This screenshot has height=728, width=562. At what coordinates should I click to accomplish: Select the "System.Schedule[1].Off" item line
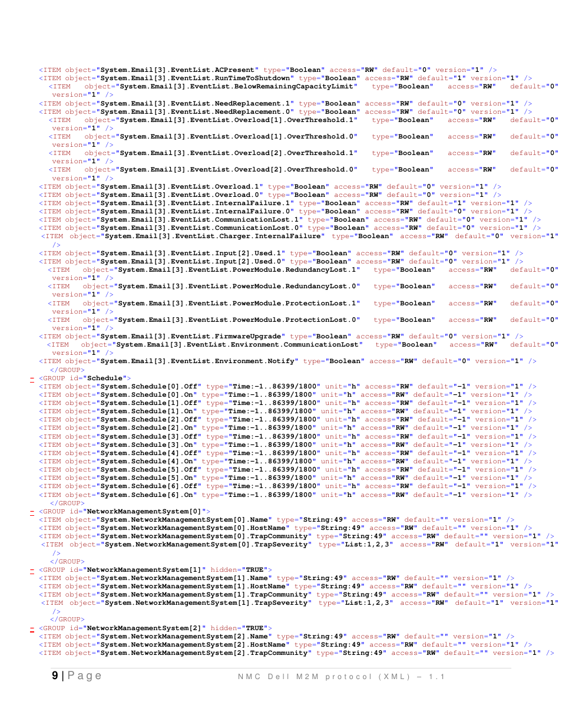point(287,403)
